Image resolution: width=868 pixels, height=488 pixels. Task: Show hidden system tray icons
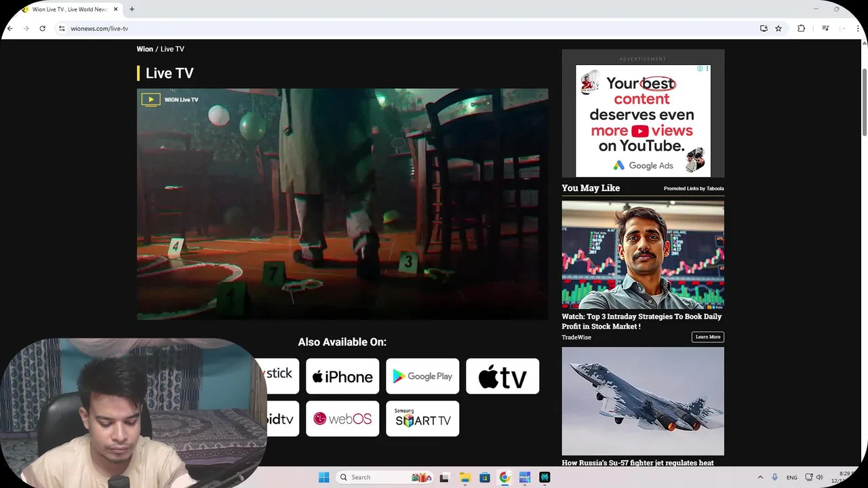click(x=760, y=477)
